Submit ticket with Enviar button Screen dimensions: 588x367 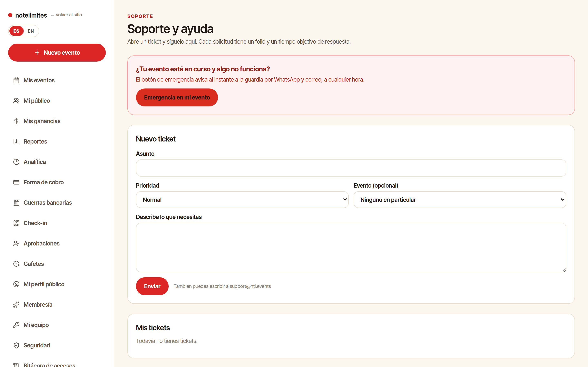pyautogui.click(x=152, y=286)
